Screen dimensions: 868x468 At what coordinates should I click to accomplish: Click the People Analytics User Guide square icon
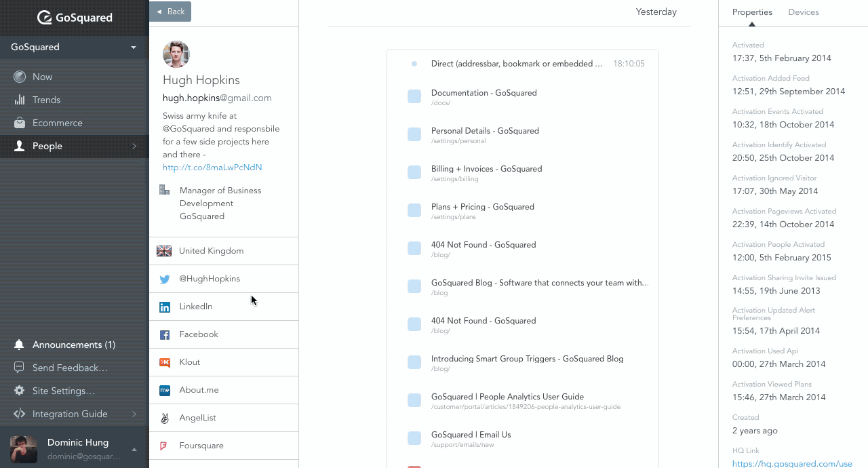[x=414, y=400]
